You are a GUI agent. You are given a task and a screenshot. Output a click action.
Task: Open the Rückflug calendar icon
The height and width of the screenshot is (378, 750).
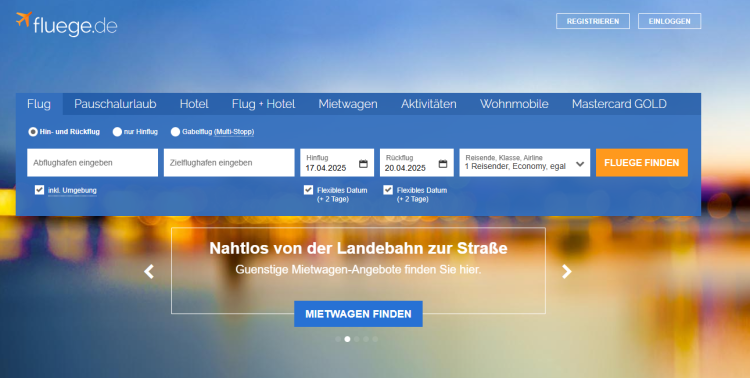point(443,164)
